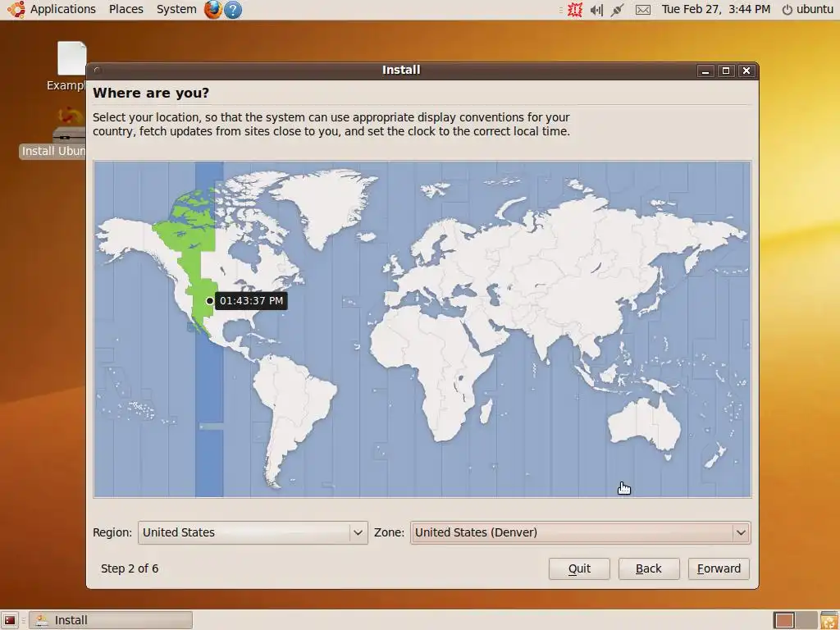This screenshot has height=630, width=840.
Task: Open the Trash icon in bottom panel
Action: pyautogui.click(x=829, y=620)
